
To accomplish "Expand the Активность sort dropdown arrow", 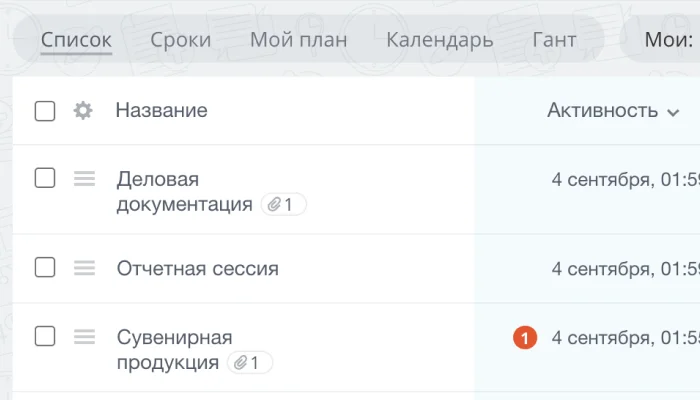I will (673, 112).
